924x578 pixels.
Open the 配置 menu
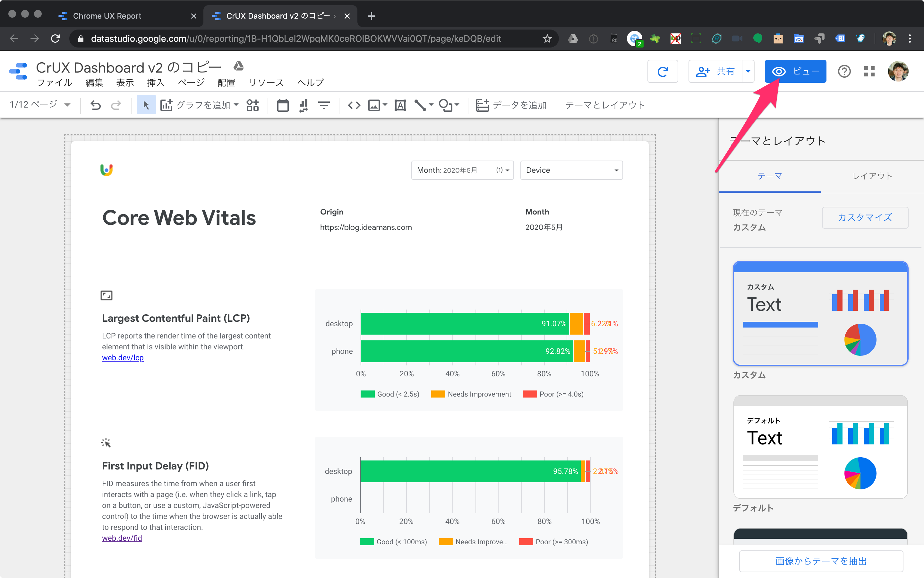(x=227, y=83)
